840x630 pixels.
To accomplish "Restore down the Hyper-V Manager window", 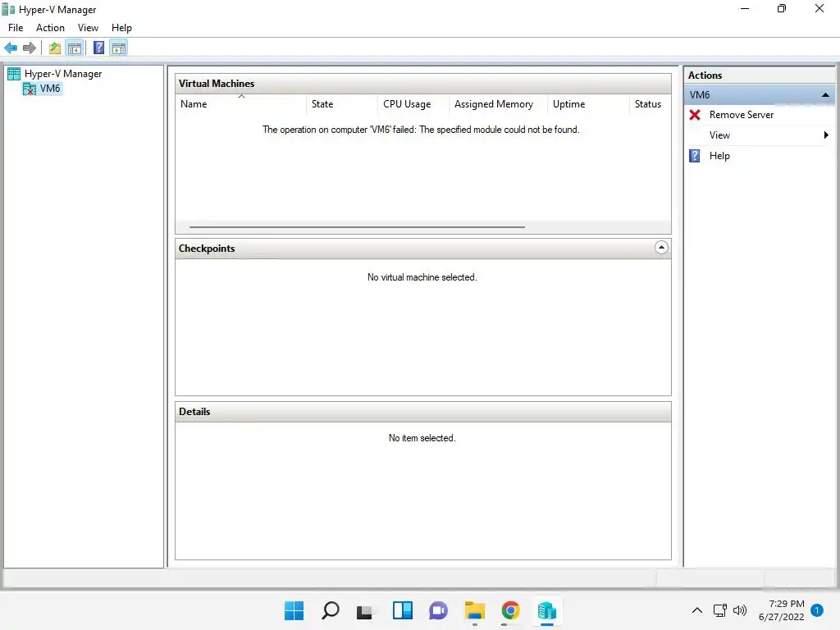I will pos(782,9).
